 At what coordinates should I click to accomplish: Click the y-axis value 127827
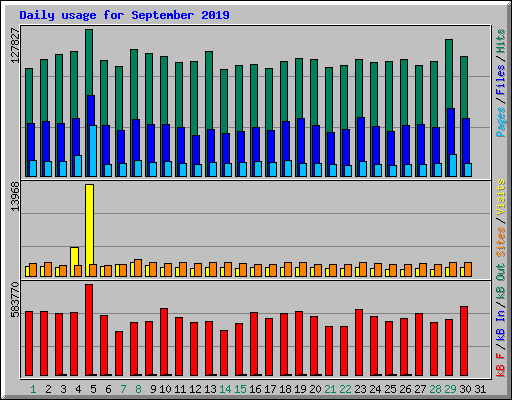(x=15, y=46)
